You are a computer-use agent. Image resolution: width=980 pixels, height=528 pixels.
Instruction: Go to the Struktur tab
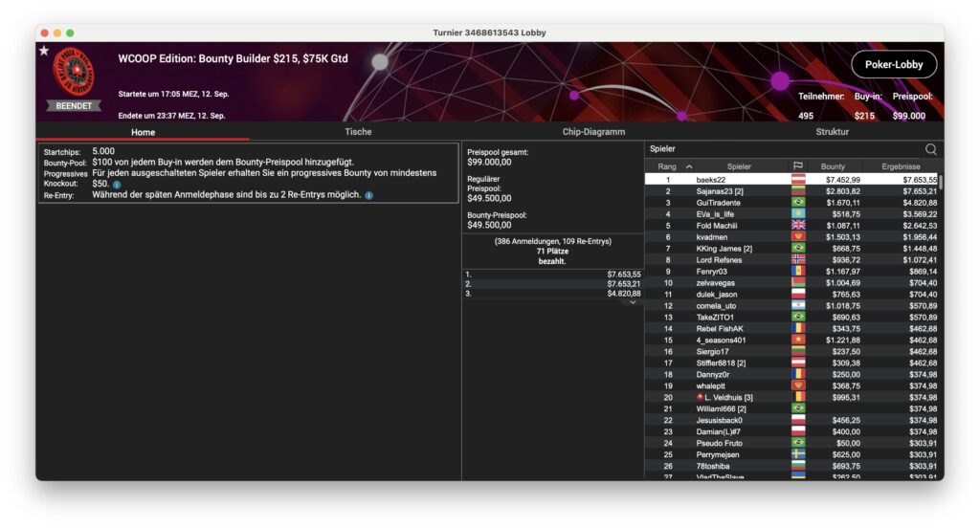[832, 132]
